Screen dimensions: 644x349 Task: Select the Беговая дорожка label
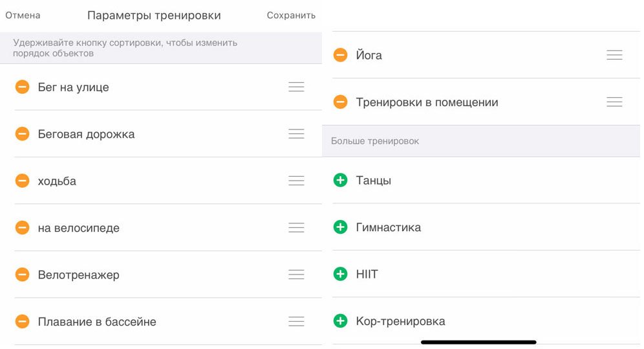(x=86, y=134)
